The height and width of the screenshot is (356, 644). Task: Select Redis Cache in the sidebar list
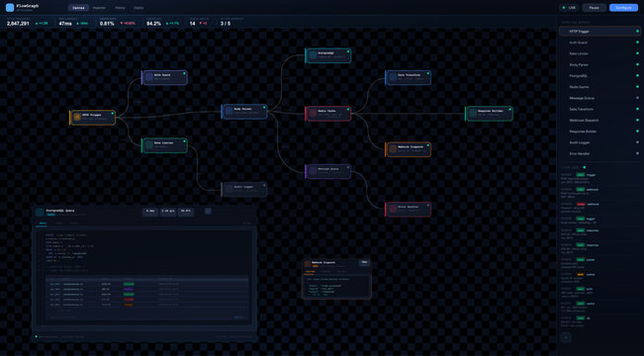599,87
